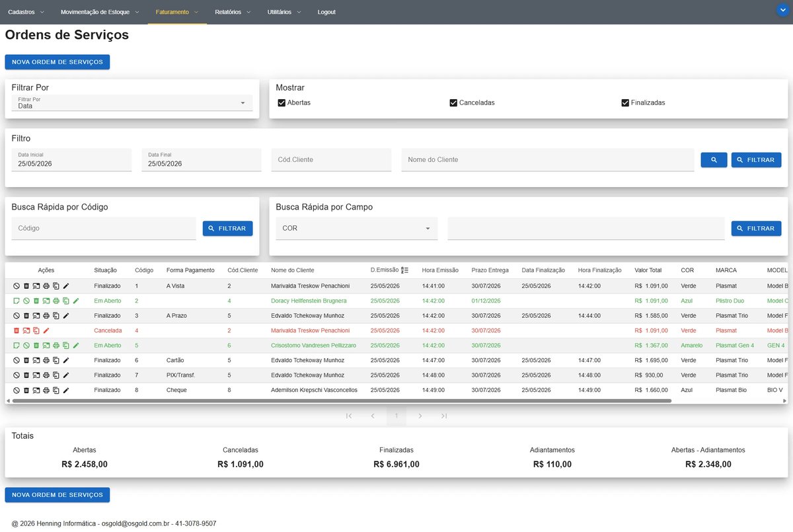Duplicate cancelled order 4 via red copy icon
This screenshot has height=532, width=793.
36,330
